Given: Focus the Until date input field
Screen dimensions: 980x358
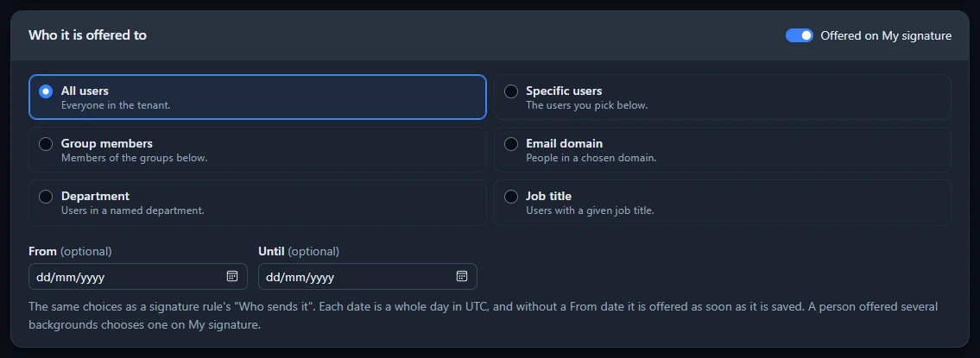Looking at the screenshot, I should coord(368,276).
